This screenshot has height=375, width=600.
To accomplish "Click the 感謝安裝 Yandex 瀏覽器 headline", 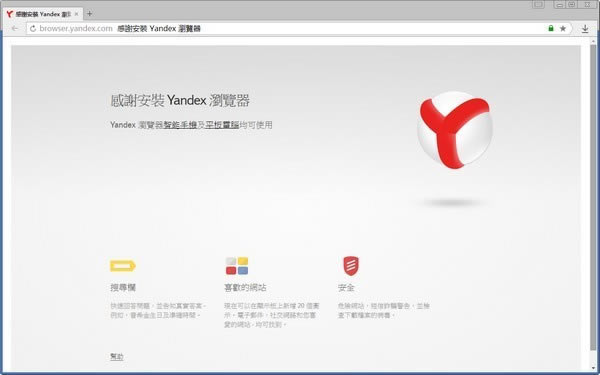I will (180, 101).
